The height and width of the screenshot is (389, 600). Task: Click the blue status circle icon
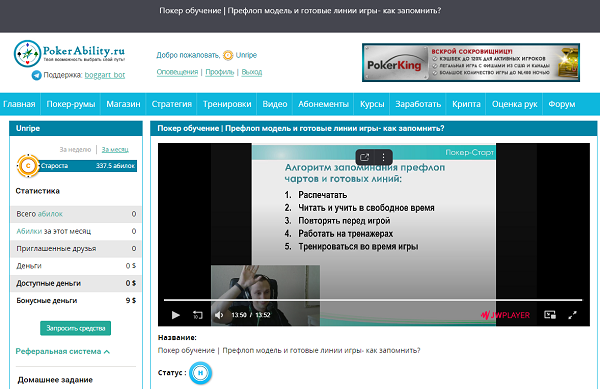pos(201,373)
